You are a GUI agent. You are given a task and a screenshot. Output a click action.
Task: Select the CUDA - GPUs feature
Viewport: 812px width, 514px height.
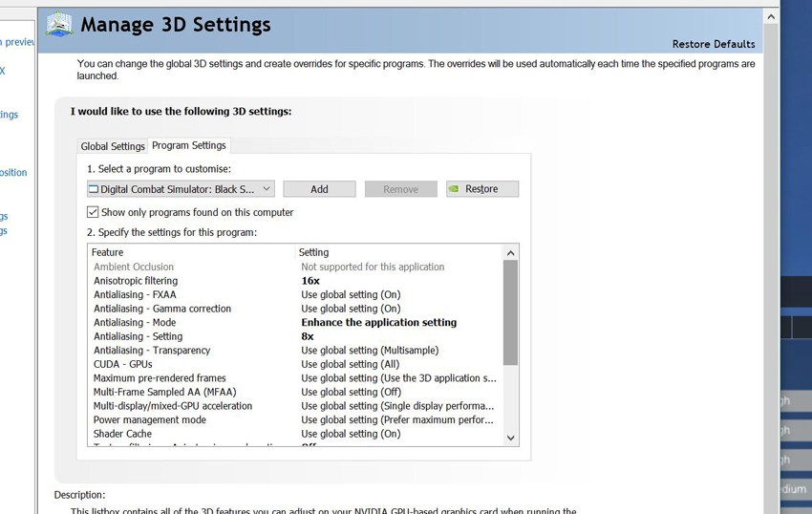[x=122, y=364]
